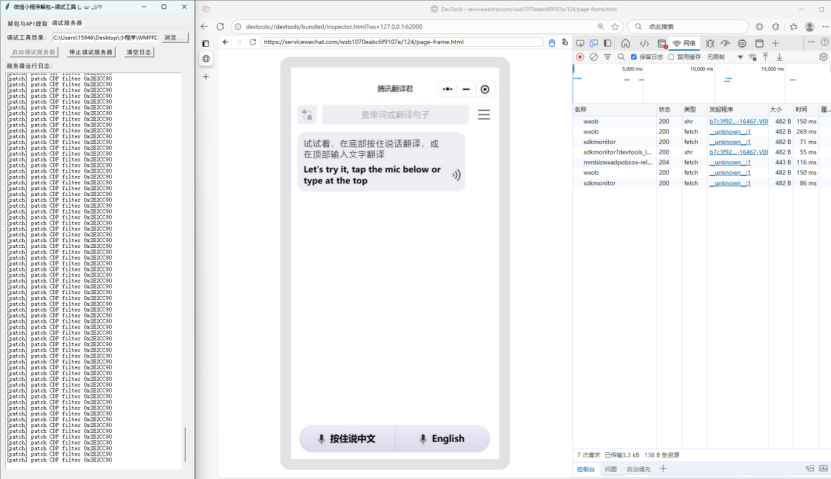Open network settings gear icon
This screenshot has width=831, height=479.
tap(823, 57)
